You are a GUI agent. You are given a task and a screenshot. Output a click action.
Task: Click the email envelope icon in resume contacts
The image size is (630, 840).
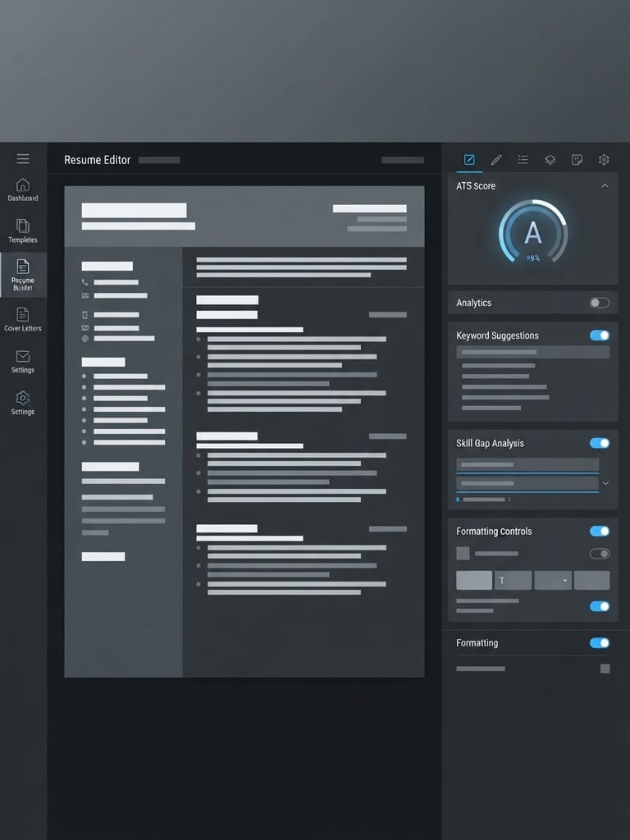click(84, 295)
